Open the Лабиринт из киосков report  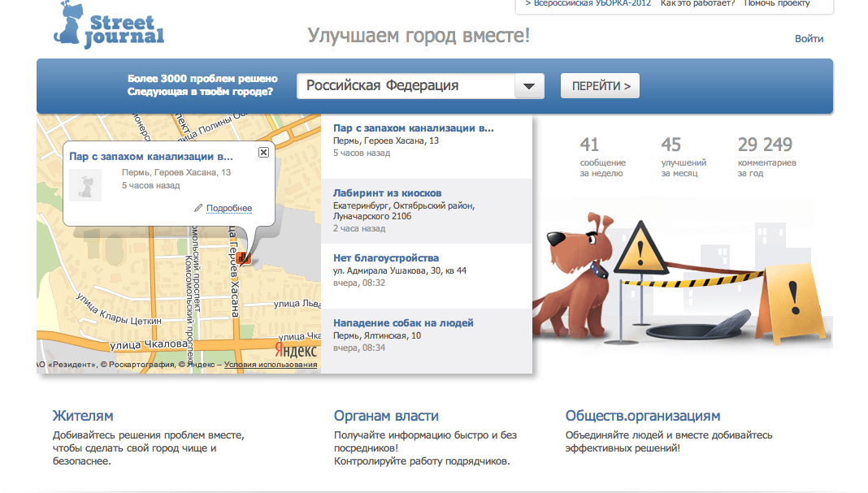pos(387,193)
